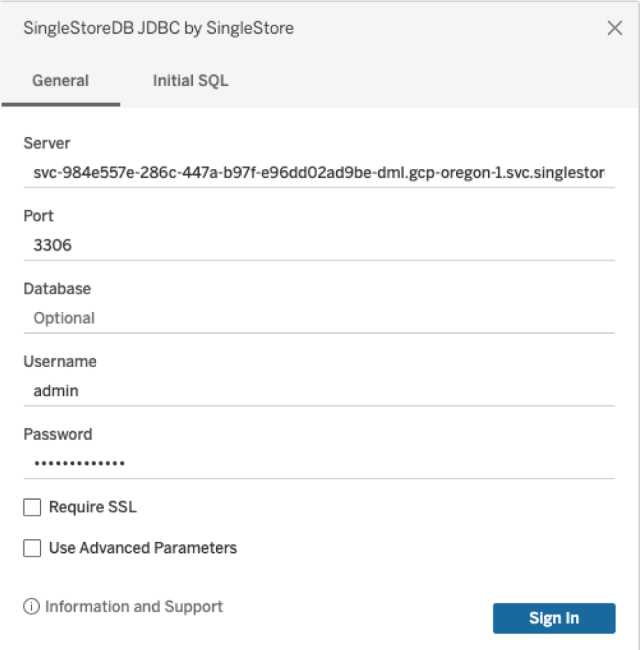Click the info circle icon
Screen dimensions: 640x650
(32, 606)
